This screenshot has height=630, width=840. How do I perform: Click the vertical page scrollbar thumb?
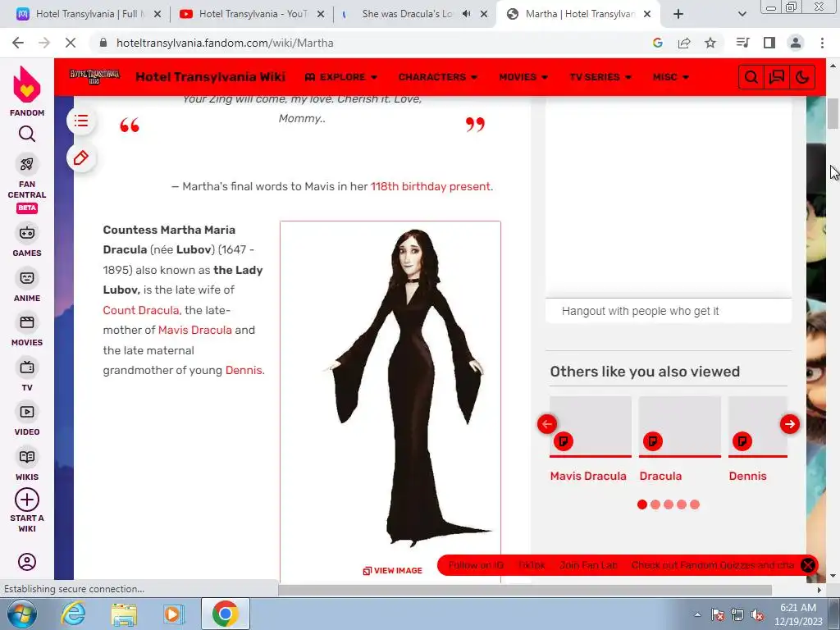[x=833, y=113]
